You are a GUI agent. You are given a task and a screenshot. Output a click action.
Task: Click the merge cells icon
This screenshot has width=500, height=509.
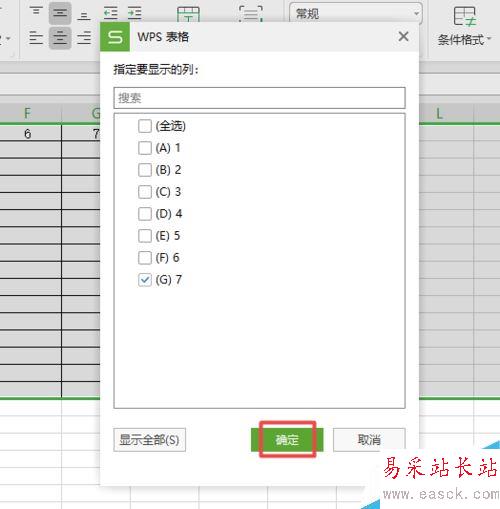pyautogui.click(x=188, y=14)
